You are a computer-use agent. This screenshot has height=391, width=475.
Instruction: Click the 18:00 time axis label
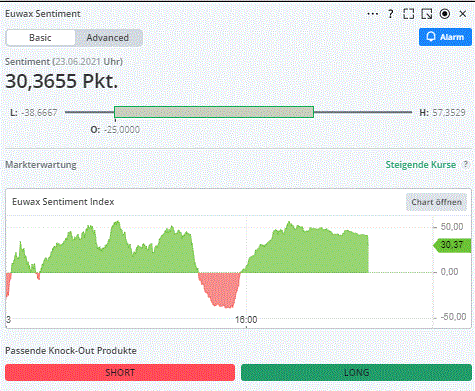(246, 320)
